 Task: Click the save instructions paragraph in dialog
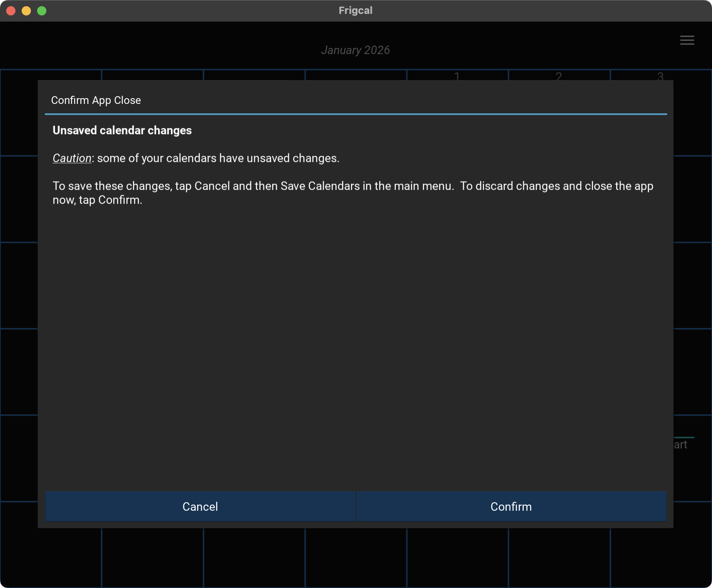353,193
